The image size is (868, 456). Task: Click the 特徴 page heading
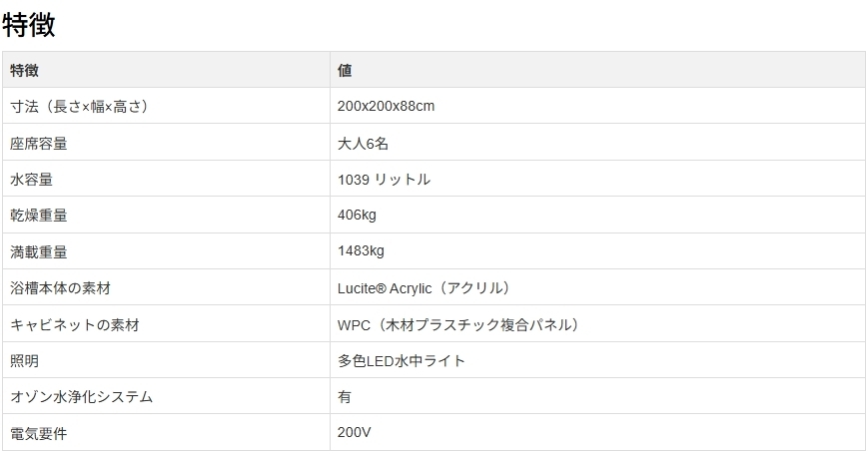[29, 23]
